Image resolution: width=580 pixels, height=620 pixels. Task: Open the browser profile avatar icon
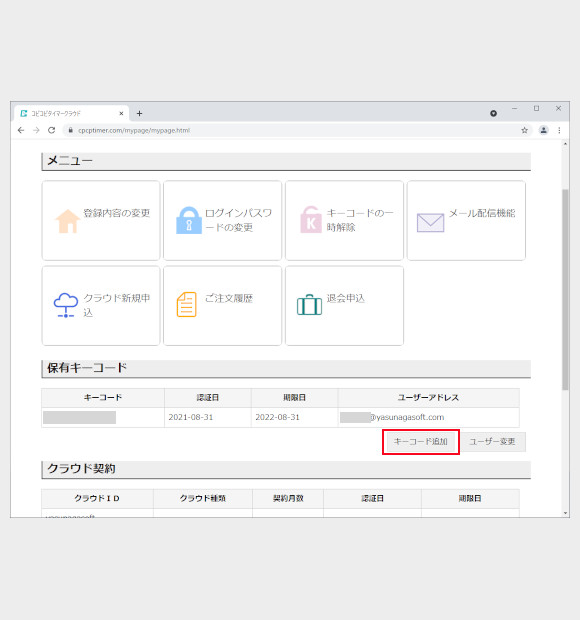(544, 130)
